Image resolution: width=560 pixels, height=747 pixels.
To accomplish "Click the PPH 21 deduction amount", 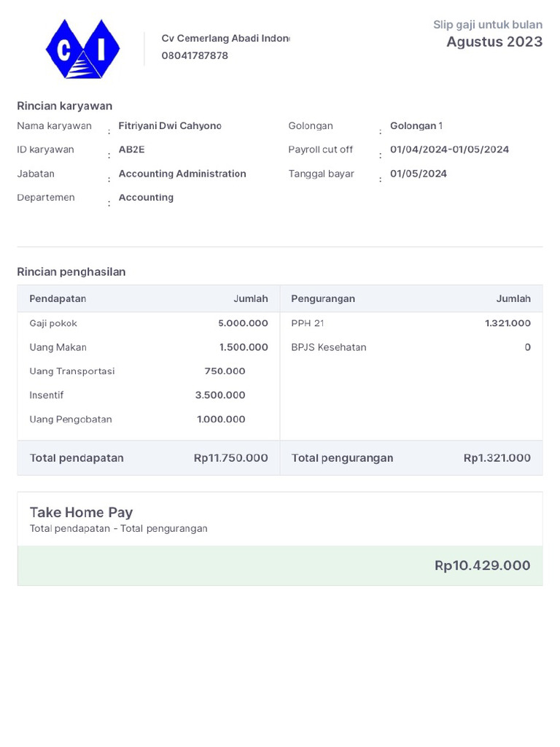I will point(507,323).
